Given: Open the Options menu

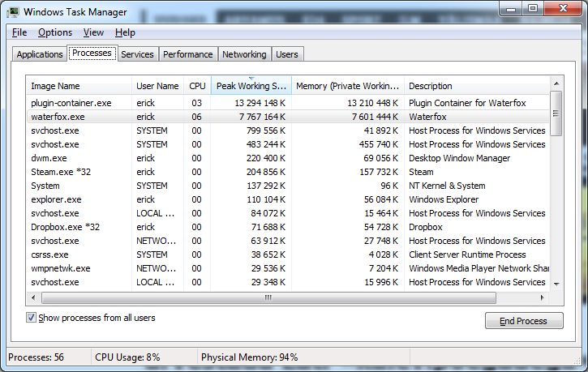Looking at the screenshot, I should point(55,32).
